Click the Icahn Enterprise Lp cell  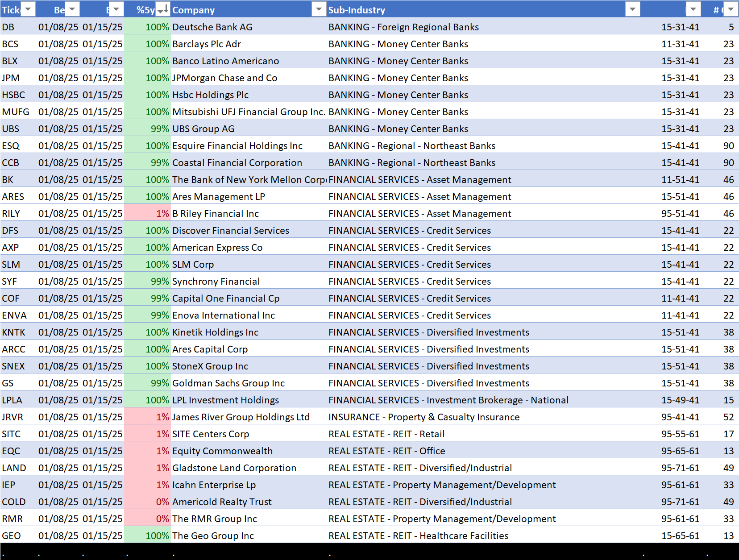tap(249, 485)
